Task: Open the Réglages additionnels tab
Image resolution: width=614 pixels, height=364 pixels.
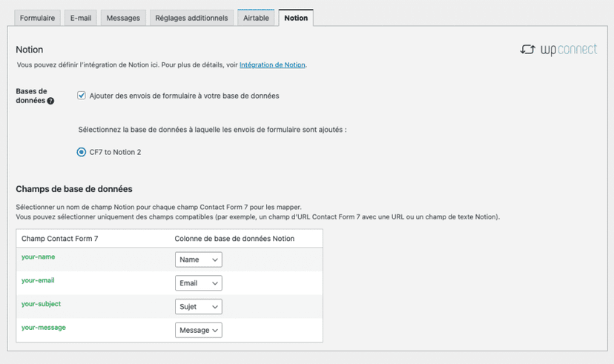Action: pos(193,18)
